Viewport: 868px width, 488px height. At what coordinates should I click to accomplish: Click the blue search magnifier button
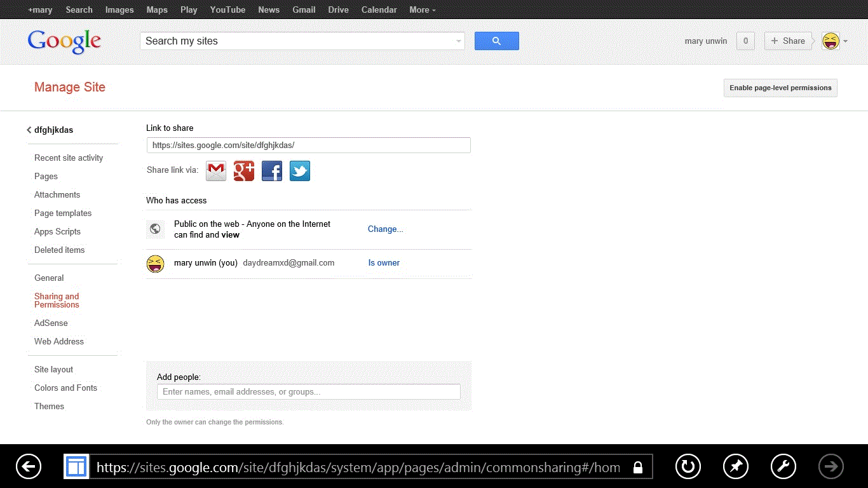pos(497,41)
